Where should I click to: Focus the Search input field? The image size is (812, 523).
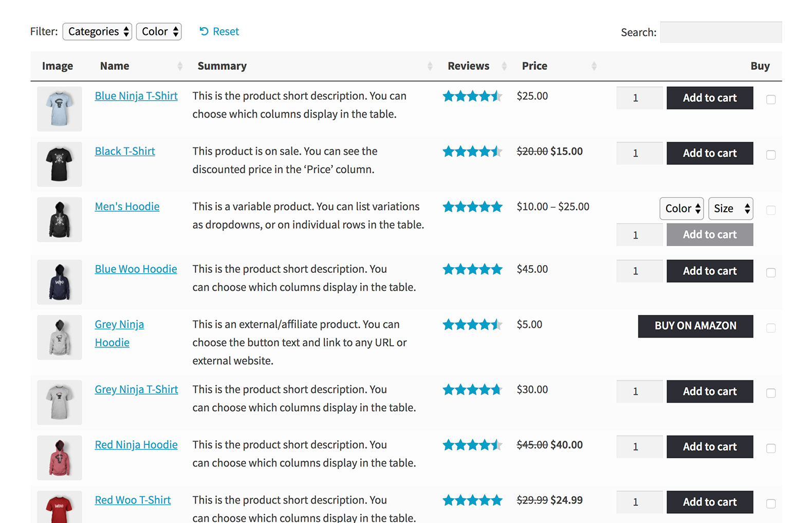(721, 32)
